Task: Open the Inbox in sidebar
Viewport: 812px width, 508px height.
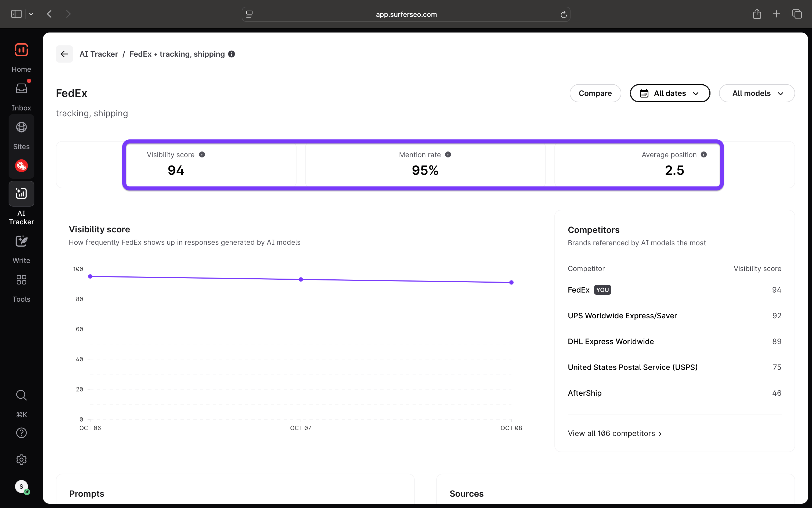Action: pyautogui.click(x=21, y=89)
